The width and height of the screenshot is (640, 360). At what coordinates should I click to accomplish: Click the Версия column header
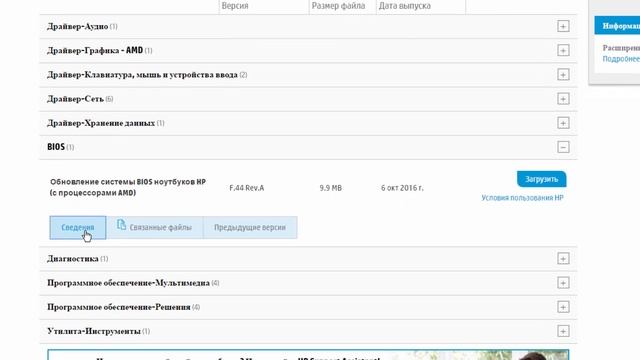pyautogui.click(x=235, y=6)
